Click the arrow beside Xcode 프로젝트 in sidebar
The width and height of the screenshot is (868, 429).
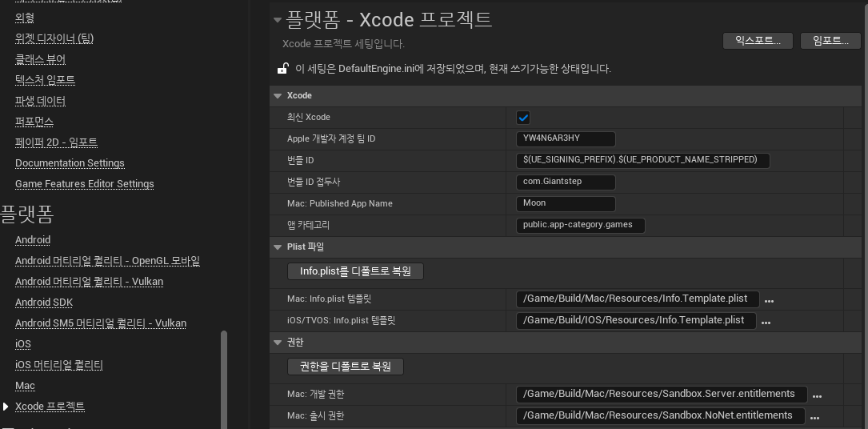tap(6, 407)
